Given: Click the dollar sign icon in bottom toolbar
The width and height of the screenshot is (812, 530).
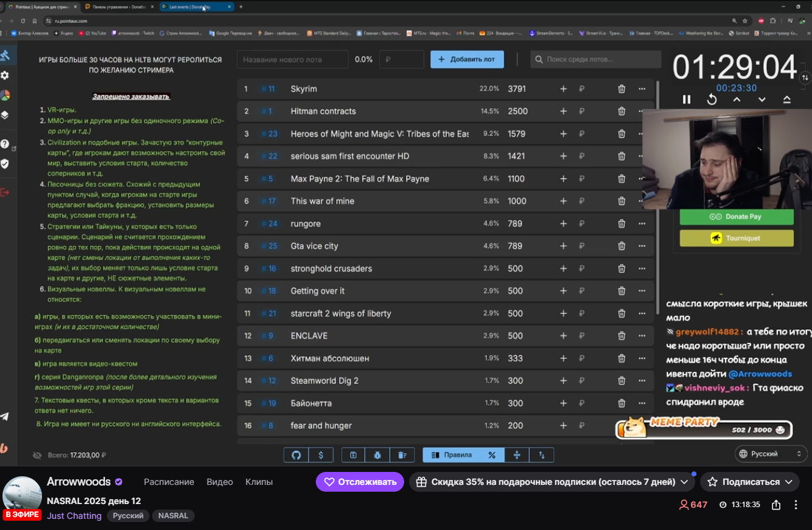Looking at the screenshot, I should [321, 455].
